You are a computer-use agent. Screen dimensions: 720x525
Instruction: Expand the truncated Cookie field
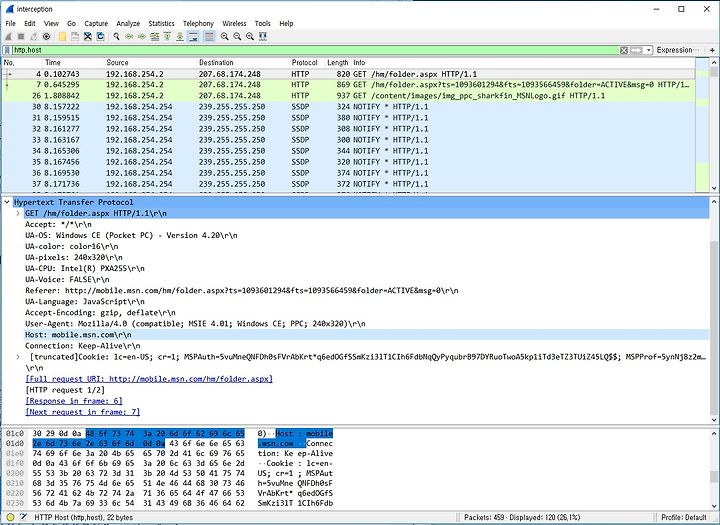point(18,357)
